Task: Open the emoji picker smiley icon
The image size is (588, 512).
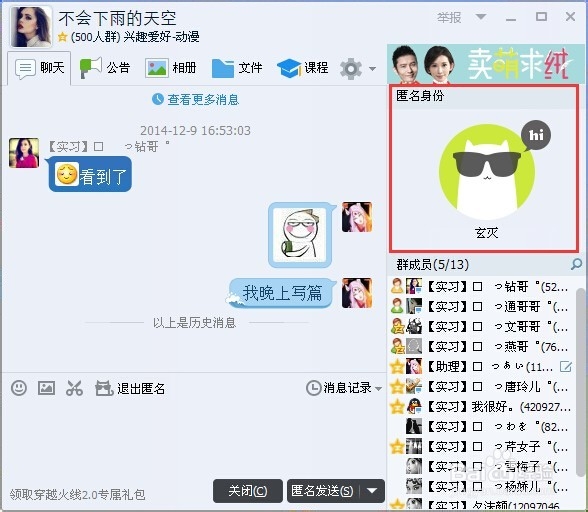Action: pyautogui.click(x=18, y=388)
